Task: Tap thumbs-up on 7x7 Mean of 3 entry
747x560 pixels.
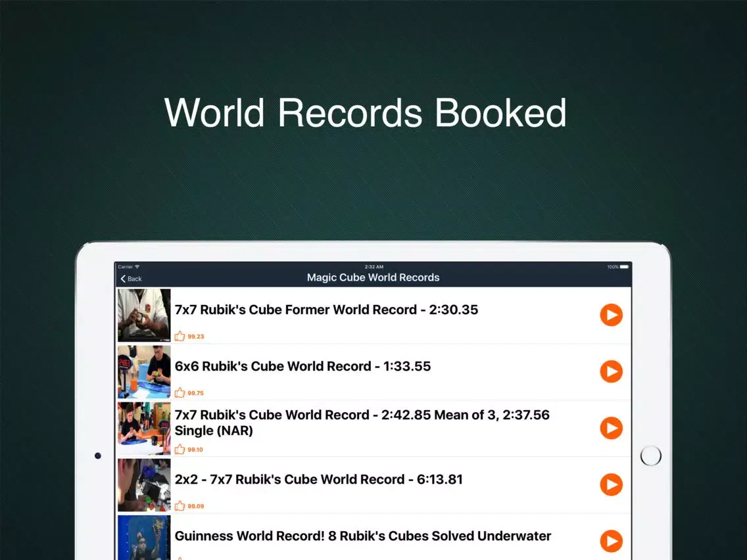Action: 180,449
